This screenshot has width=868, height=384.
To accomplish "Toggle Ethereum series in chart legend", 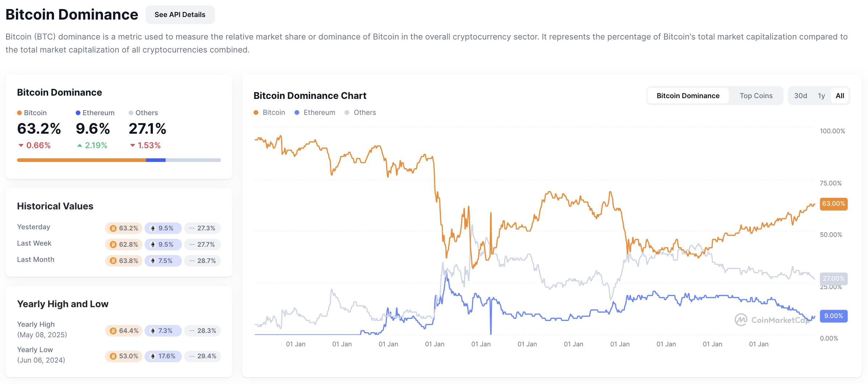I will 315,112.
